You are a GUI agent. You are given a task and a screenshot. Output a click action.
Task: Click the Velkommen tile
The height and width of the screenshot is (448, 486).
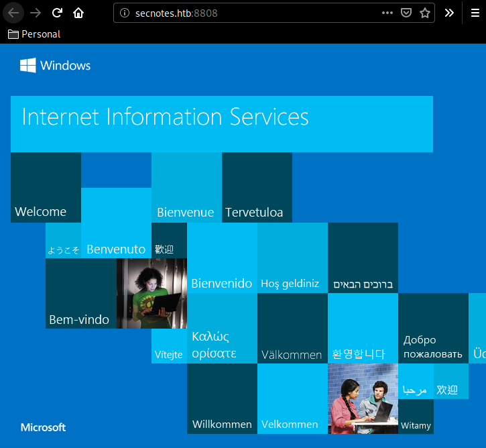pos(292,398)
